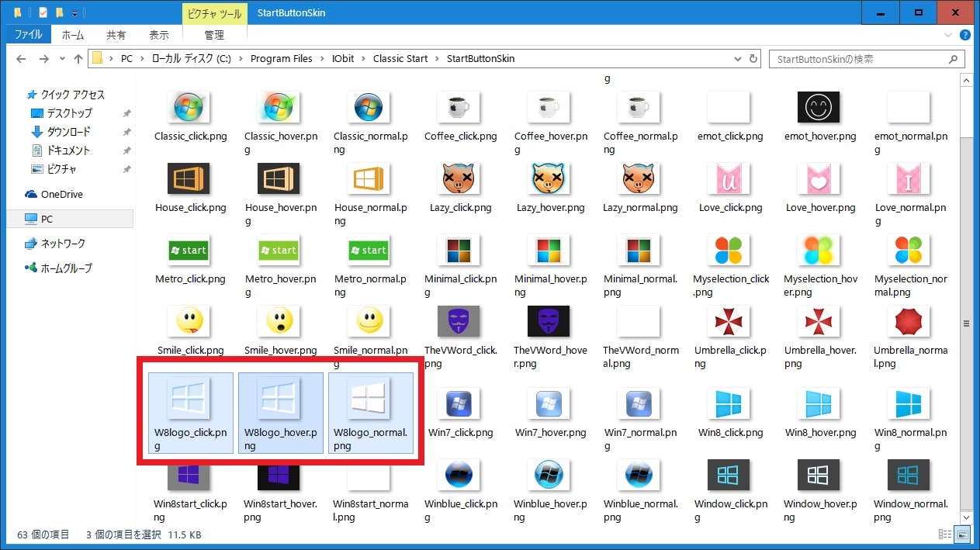Open ホームグループ in navigation pane

(x=66, y=268)
